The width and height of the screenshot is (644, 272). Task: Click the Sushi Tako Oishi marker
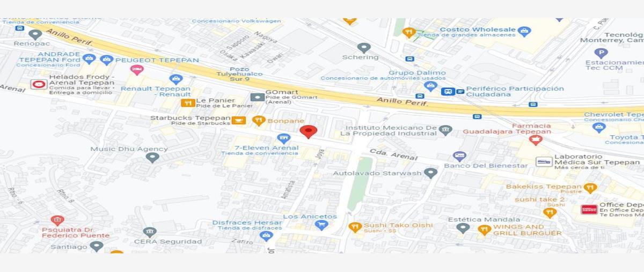355,227
